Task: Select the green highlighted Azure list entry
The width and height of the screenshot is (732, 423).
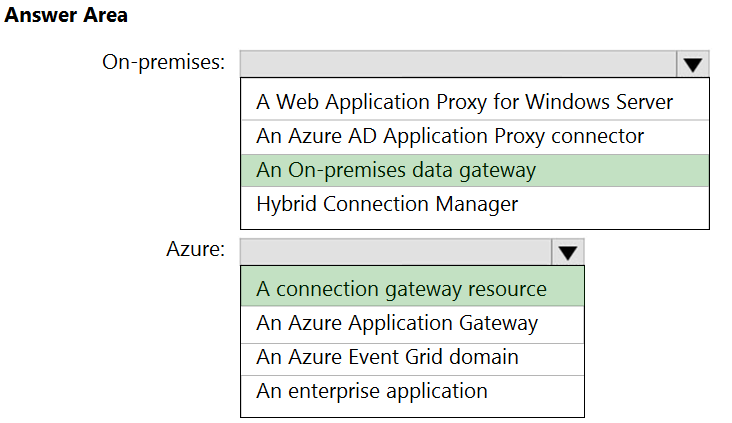Action: point(412,289)
